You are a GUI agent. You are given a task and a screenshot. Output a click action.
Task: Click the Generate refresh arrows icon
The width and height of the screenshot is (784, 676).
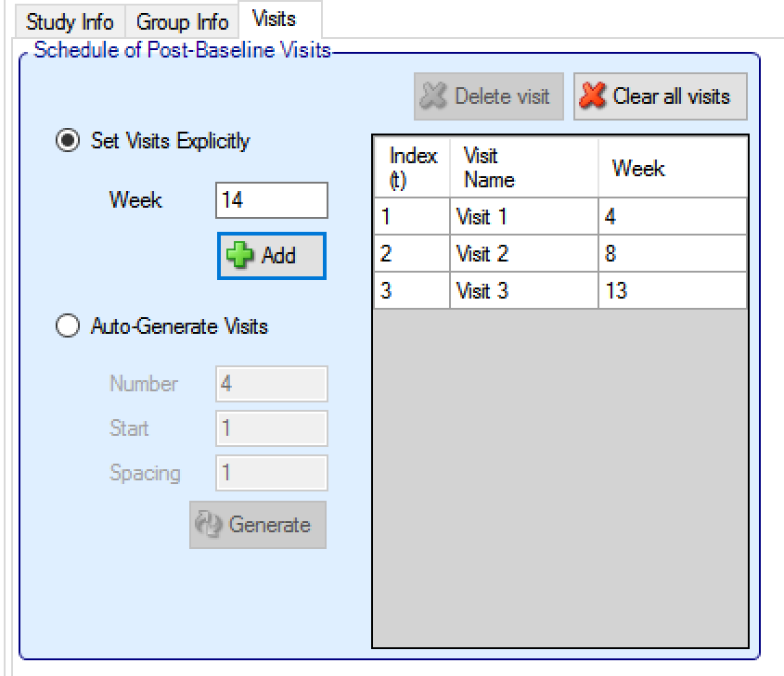coord(209,525)
